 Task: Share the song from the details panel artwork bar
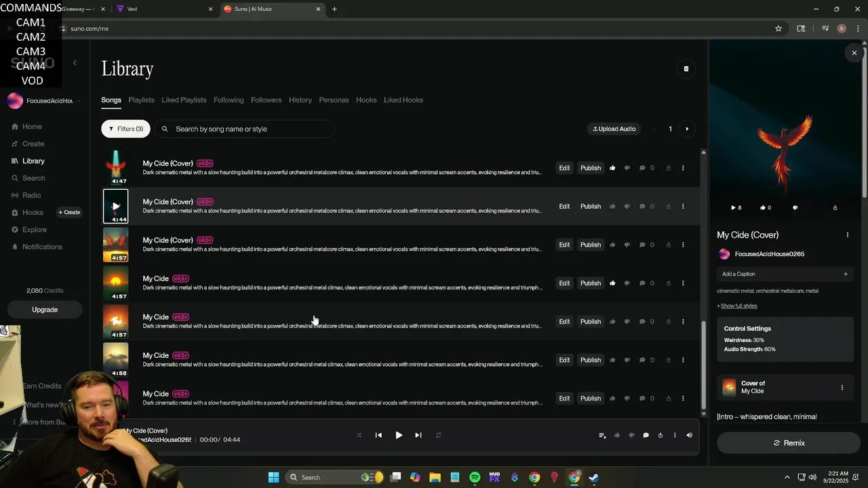point(835,208)
